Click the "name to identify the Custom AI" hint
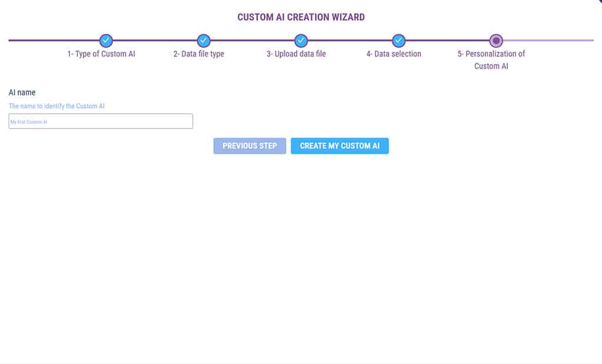The height and width of the screenshot is (364, 602). click(57, 106)
